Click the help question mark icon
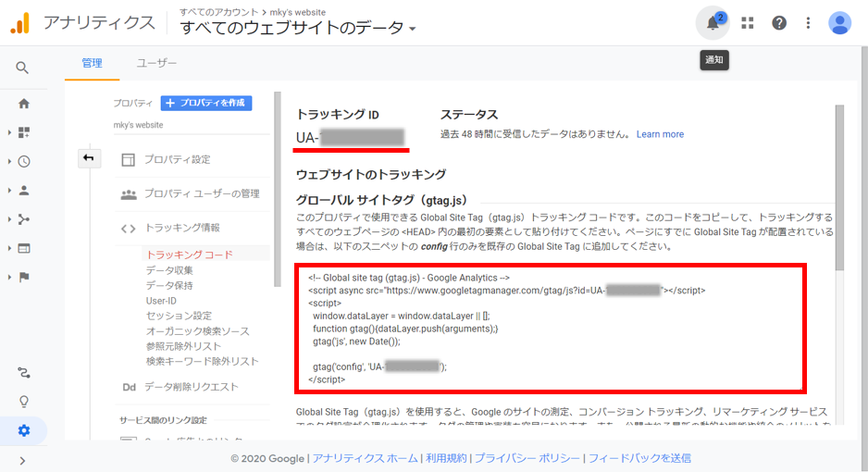This screenshot has width=868, height=472. pyautogui.click(x=779, y=23)
